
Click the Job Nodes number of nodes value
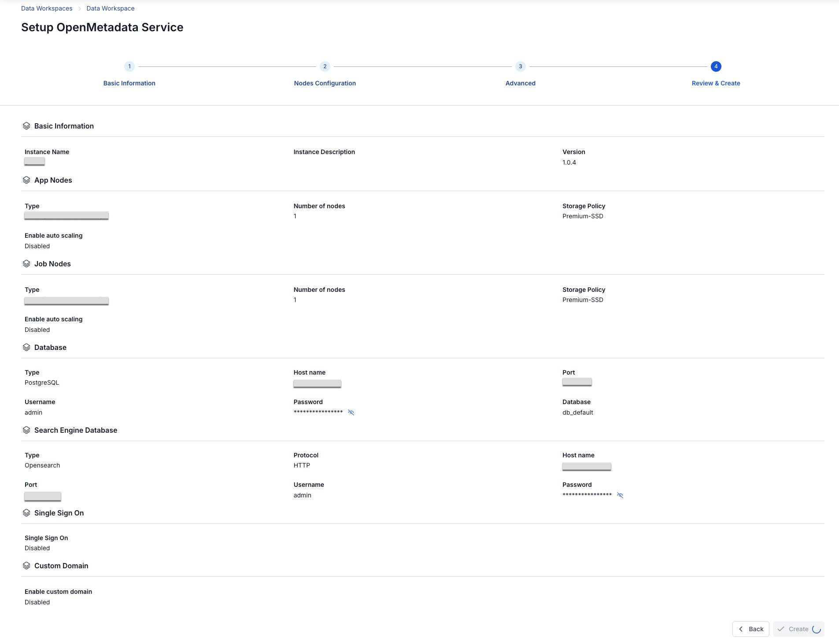click(295, 300)
